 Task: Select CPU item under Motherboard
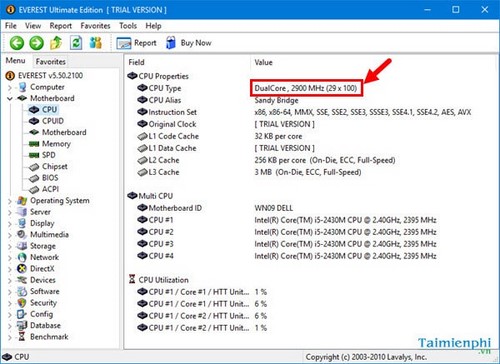coord(49,109)
